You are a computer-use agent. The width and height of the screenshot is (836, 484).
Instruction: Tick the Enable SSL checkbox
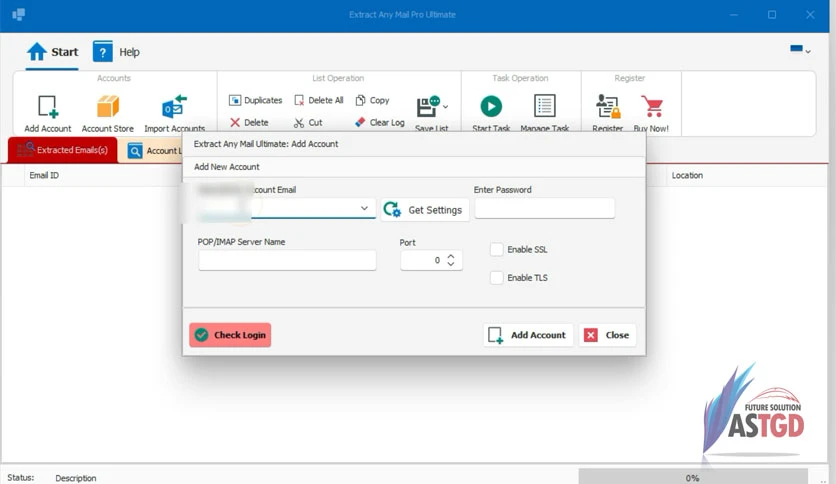tap(496, 249)
